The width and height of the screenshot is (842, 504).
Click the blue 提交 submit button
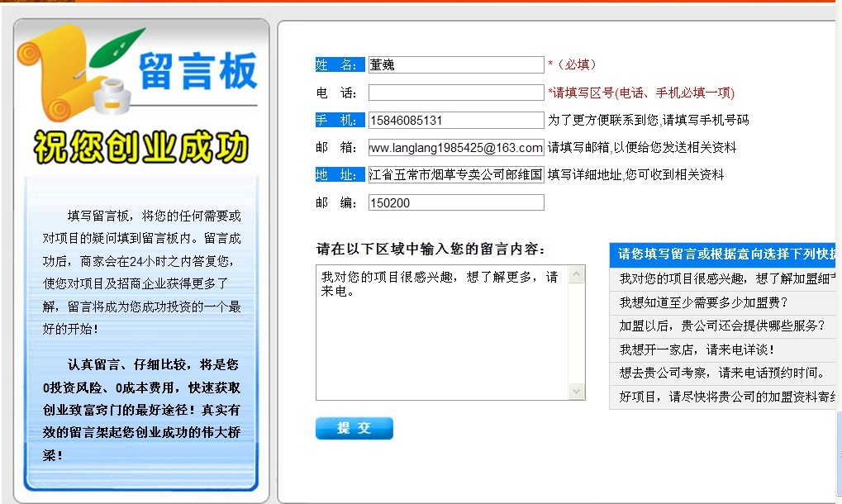coord(354,428)
